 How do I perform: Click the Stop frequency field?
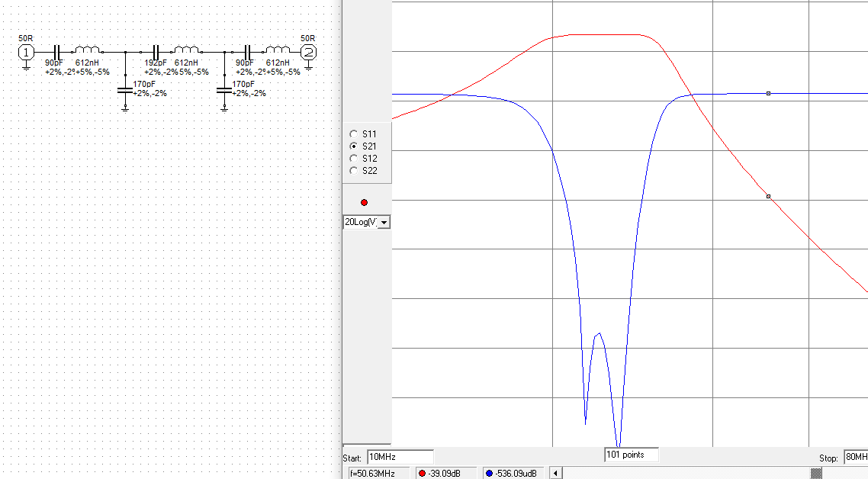(x=854, y=458)
